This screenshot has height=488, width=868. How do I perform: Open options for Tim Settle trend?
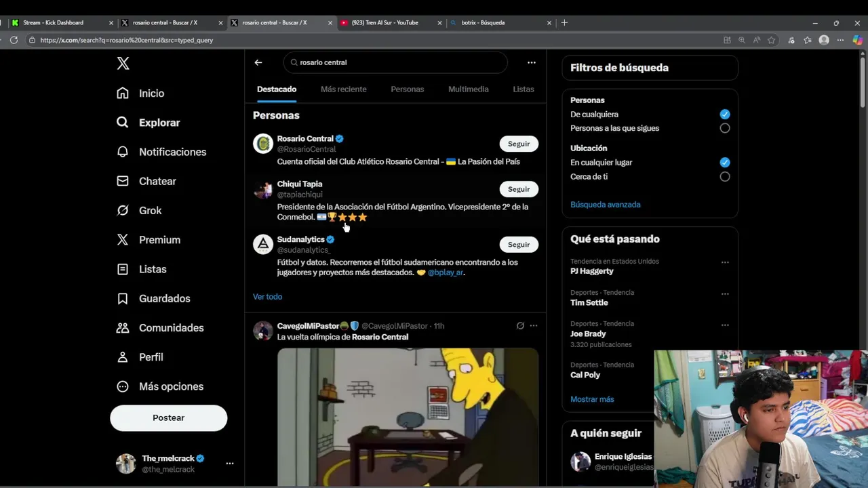[725, 294]
